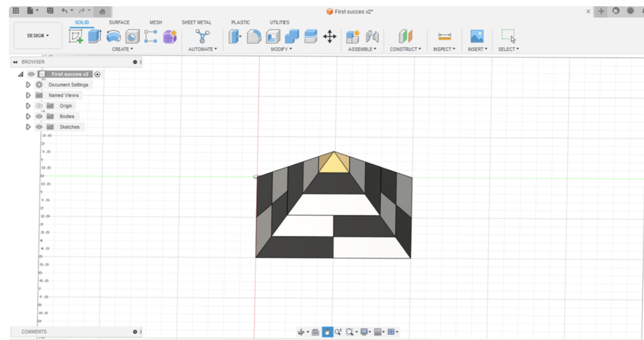Expand the Document Settings tree item
The image size is (644, 340).
(28, 85)
